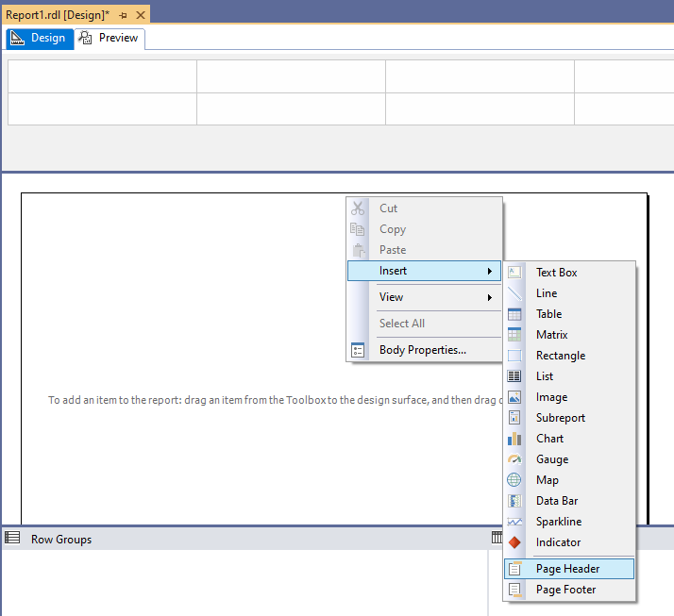Click the List icon in Insert submenu
Screen dimensions: 674x616
[514, 376]
